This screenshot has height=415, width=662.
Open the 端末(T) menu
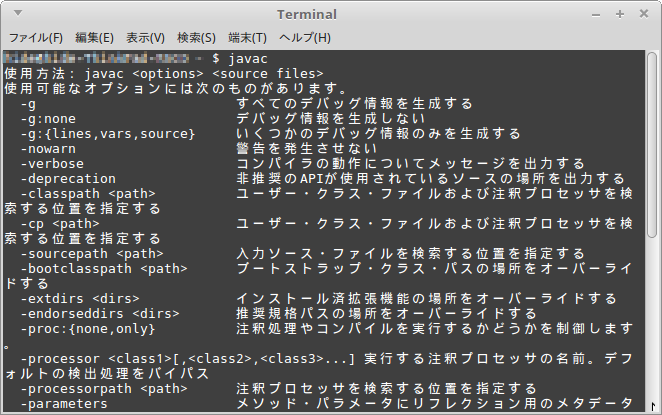[247, 37]
